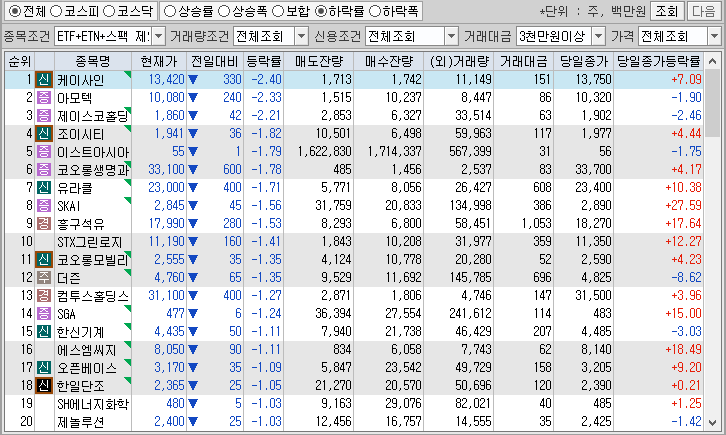The width and height of the screenshot is (726, 435).
Task: Click the 증 badge icon beside SGA
Action: (x=44, y=314)
